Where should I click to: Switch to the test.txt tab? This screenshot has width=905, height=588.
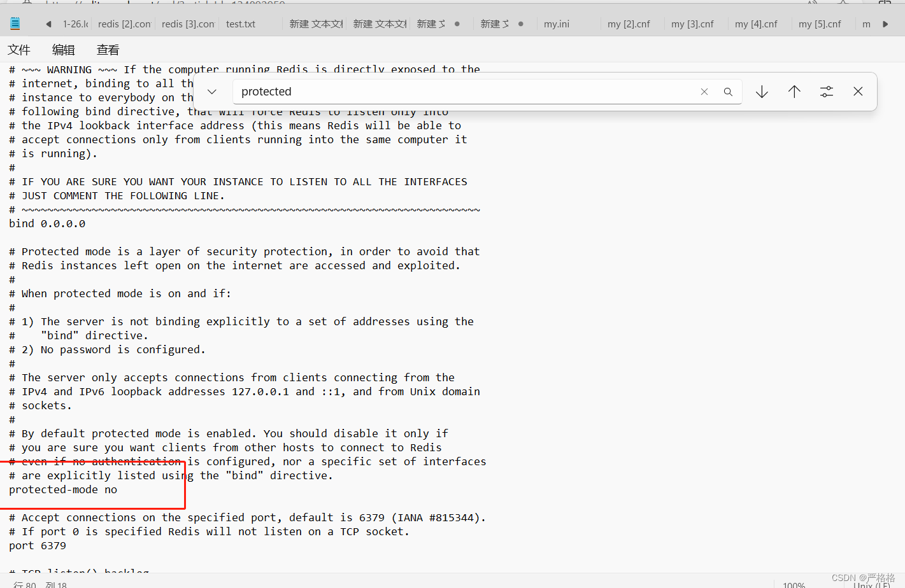(241, 24)
